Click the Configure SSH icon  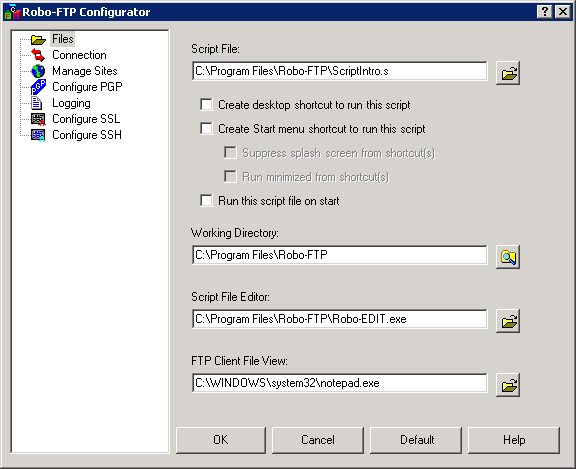coord(38,135)
